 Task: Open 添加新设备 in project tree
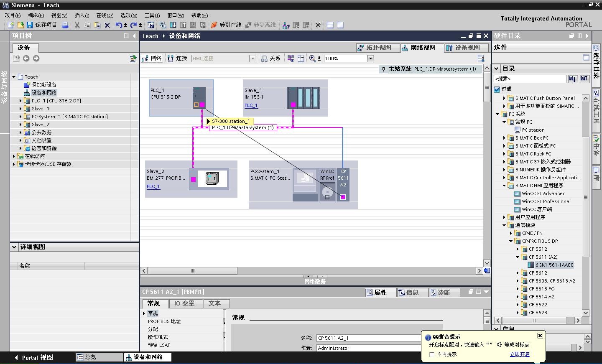(40, 85)
